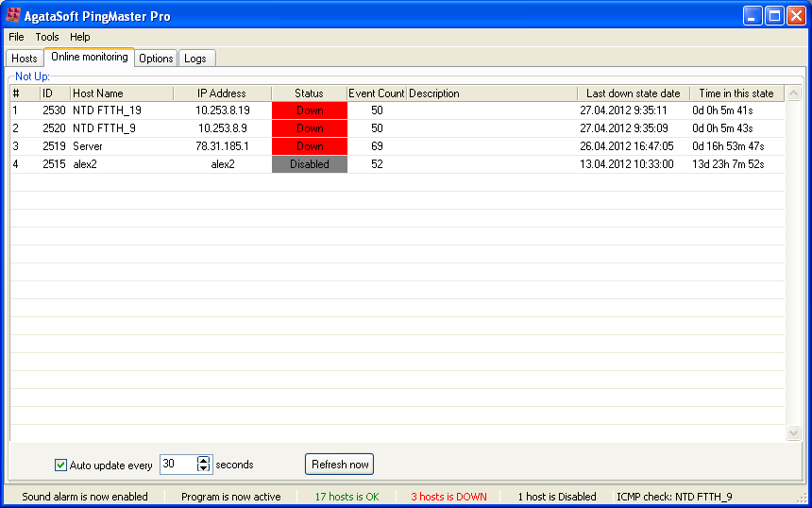Open the File menu
Screen dimensions: 812x508
[16, 37]
